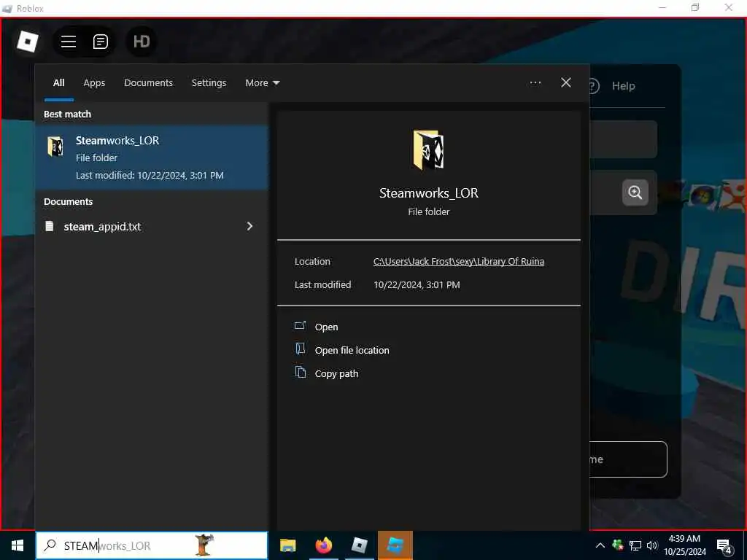
Task: Open network status tray icon
Action: coord(635,545)
